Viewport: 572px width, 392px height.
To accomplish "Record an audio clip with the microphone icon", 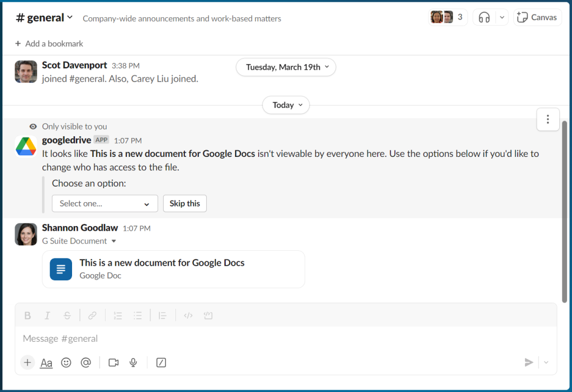I will click(133, 362).
